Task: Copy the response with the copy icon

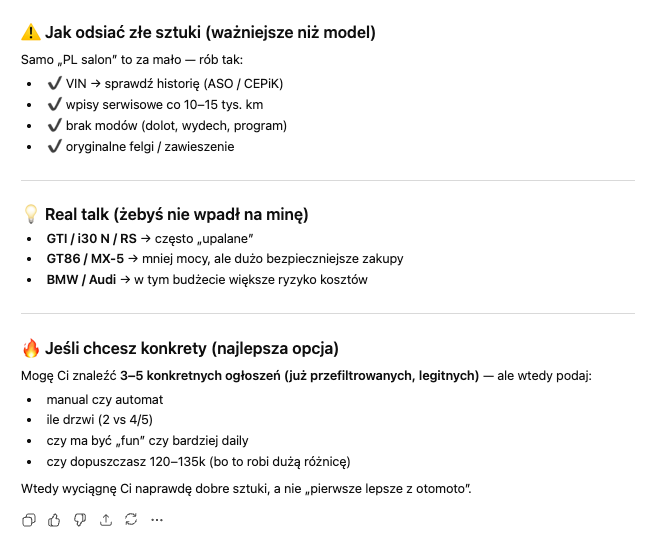Action: point(29,519)
